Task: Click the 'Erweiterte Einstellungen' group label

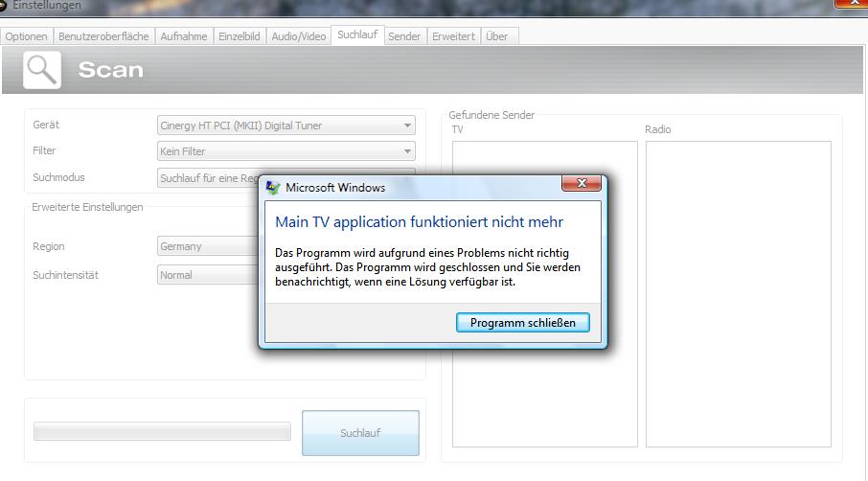Action: (x=87, y=207)
